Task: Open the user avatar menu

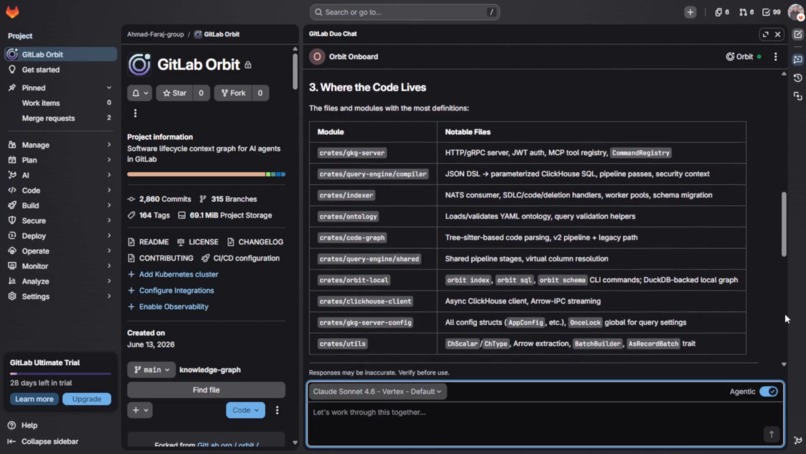Action: click(795, 12)
